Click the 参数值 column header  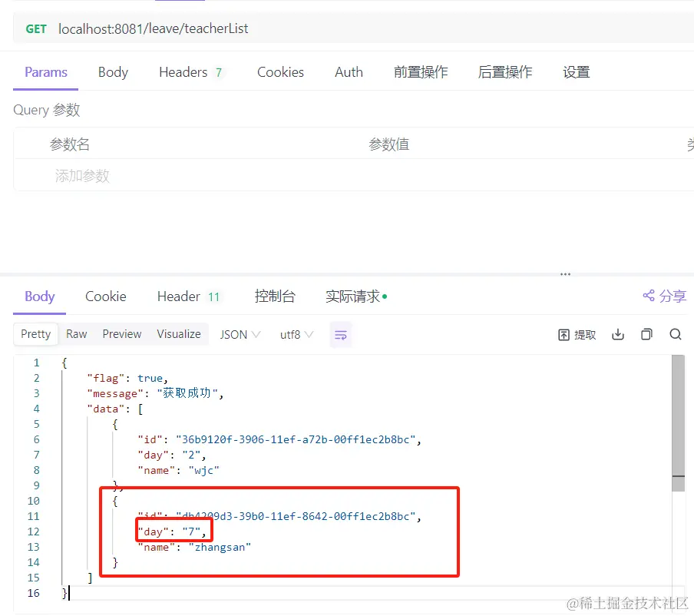coord(389,144)
